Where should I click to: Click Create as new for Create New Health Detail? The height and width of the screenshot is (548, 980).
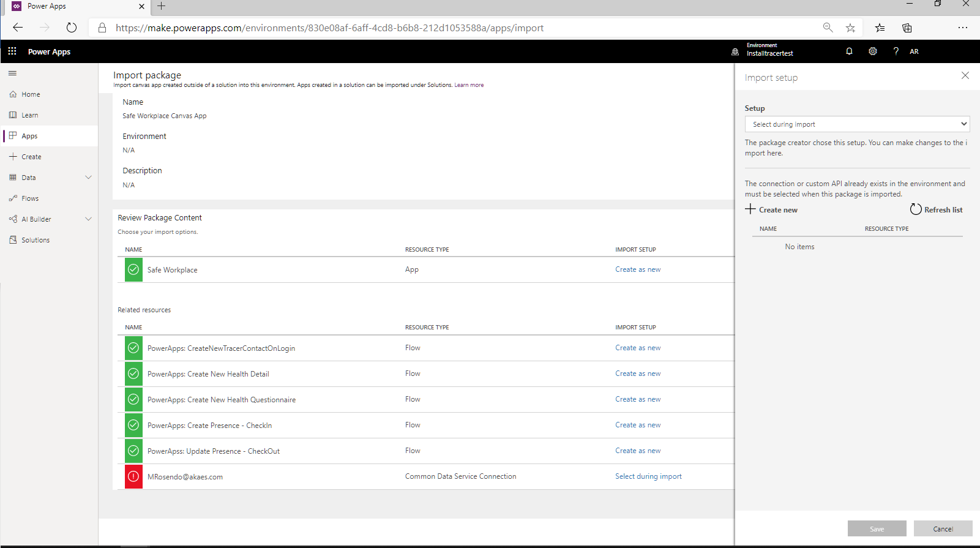click(x=638, y=373)
